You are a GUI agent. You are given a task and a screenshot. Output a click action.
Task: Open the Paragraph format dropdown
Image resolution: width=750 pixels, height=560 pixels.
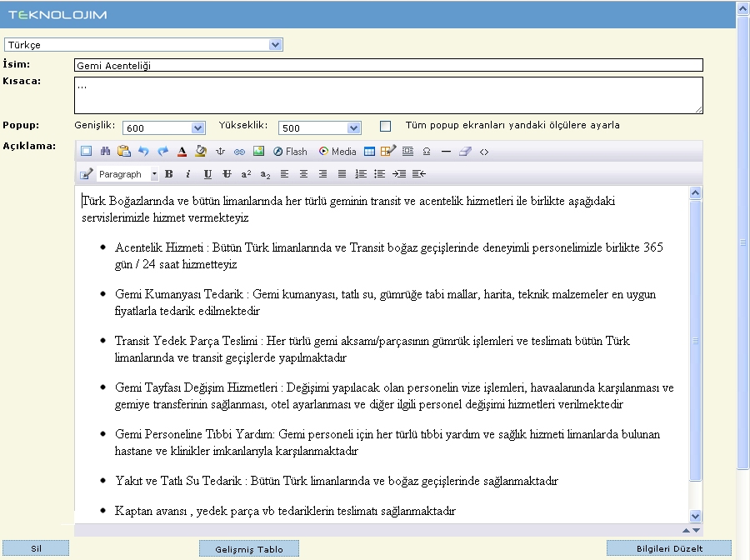(127, 174)
